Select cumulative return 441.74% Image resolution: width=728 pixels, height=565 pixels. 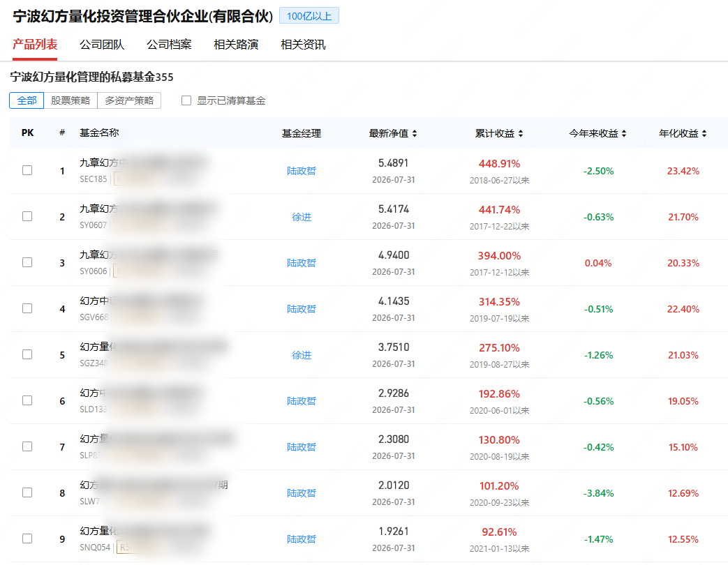click(x=499, y=210)
